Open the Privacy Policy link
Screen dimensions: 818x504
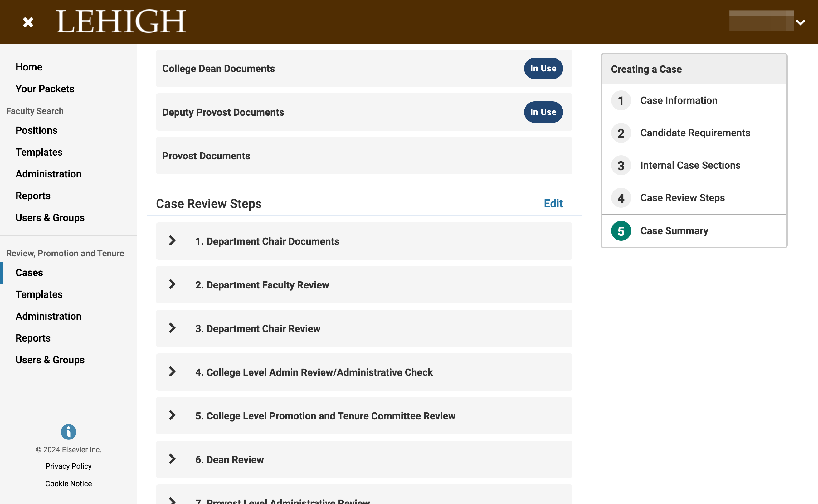pyautogui.click(x=68, y=466)
